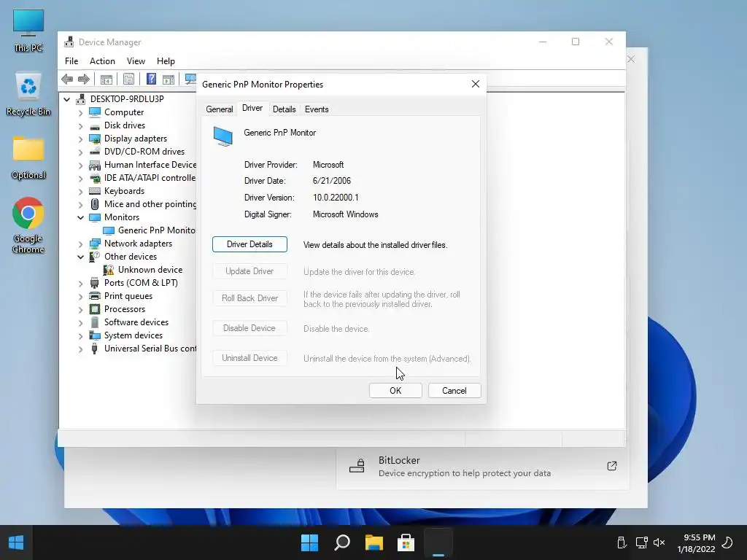Click the Properties toolbar icon
Viewport: 747px width, 560px height.
[128, 79]
